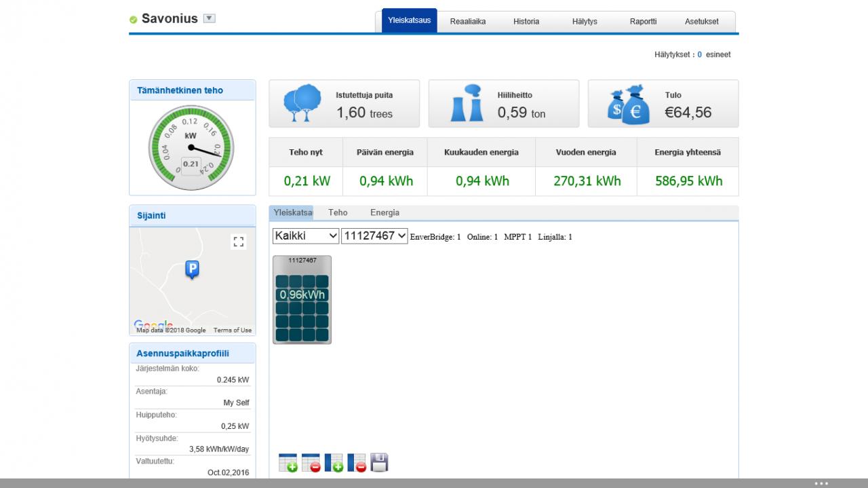Click the alerts count link 0
Image resolution: width=868 pixels, height=488 pixels.
[x=700, y=54]
